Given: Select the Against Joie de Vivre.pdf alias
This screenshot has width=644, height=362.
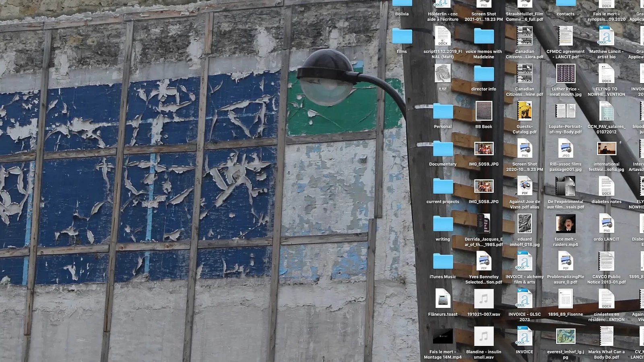Looking at the screenshot, I should tap(524, 187).
